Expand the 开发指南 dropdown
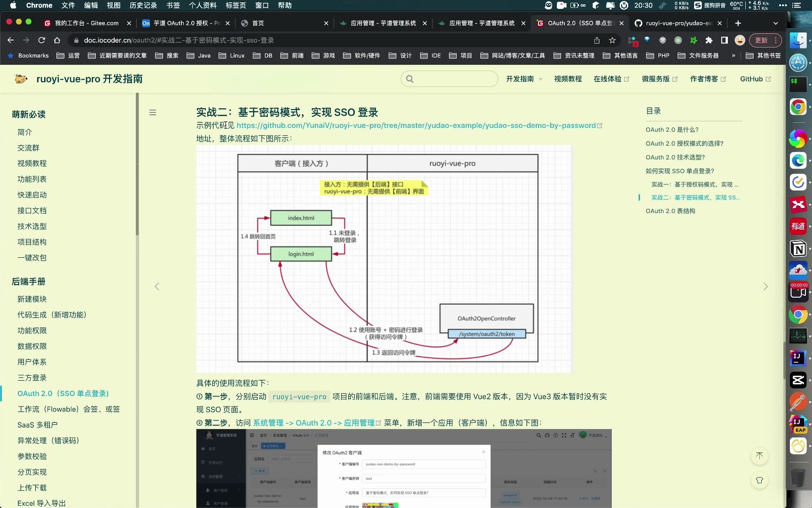The width and height of the screenshot is (812, 508). point(524,79)
